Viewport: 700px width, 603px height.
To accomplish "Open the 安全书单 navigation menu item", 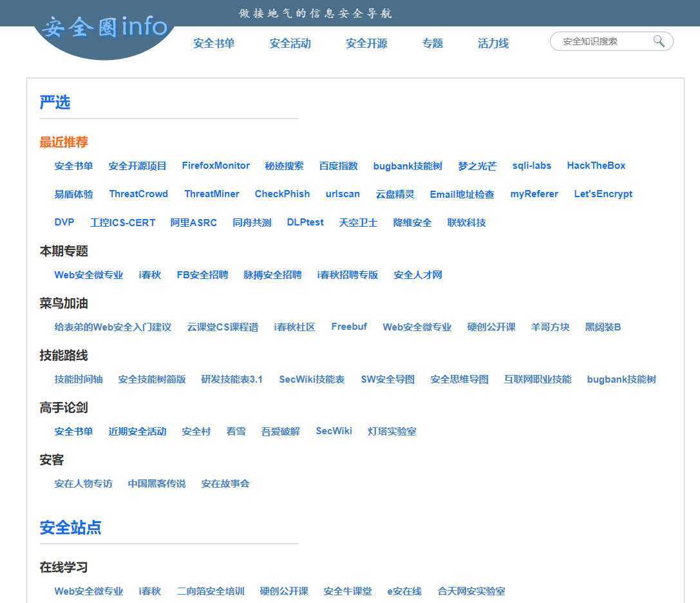I will (214, 43).
